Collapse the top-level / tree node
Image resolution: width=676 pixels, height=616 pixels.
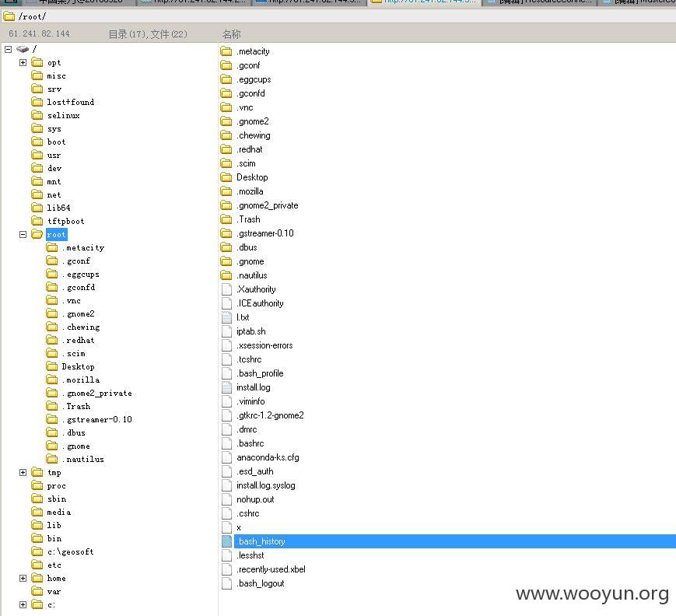pos(9,49)
